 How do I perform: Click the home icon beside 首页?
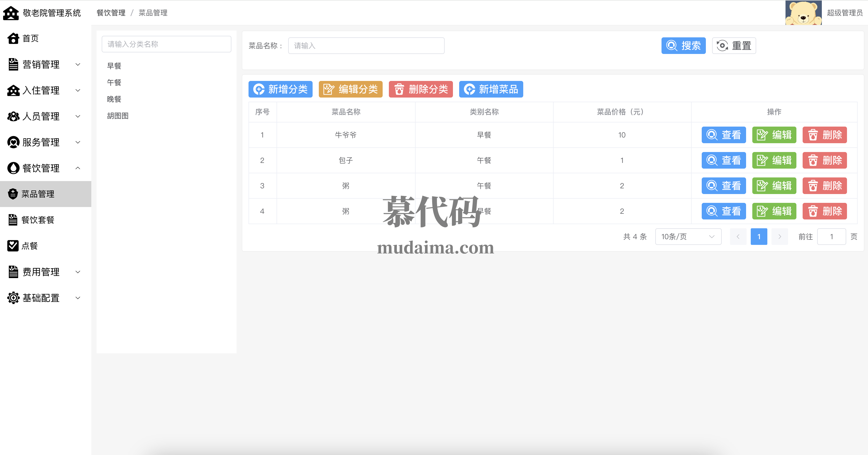pyautogui.click(x=13, y=38)
